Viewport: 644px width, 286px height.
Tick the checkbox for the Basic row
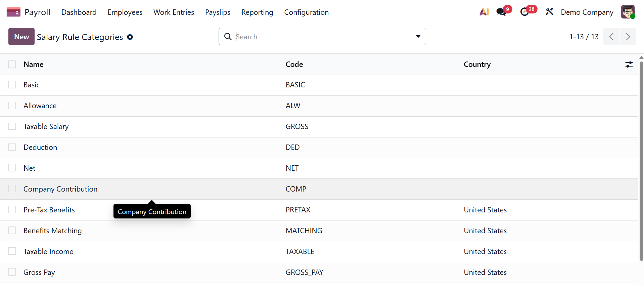pyautogui.click(x=12, y=85)
